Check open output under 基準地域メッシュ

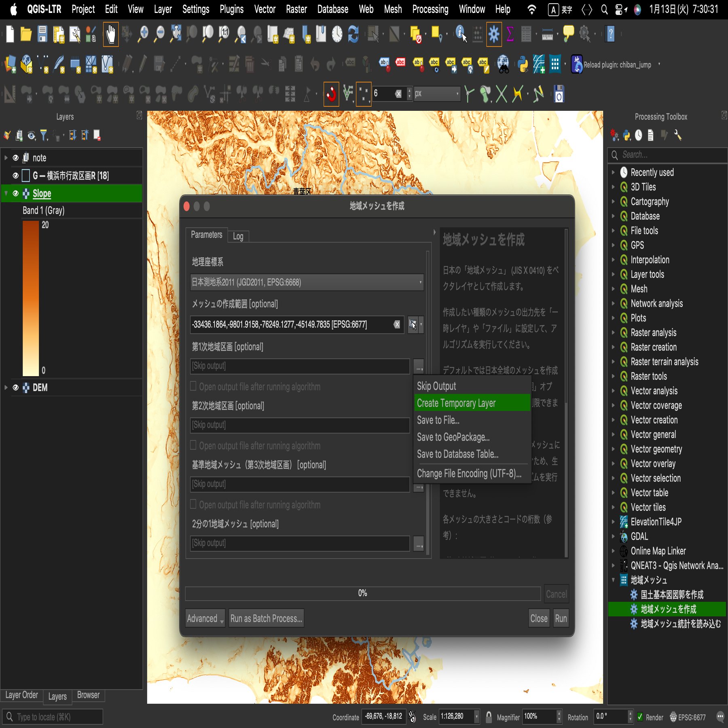point(193,504)
